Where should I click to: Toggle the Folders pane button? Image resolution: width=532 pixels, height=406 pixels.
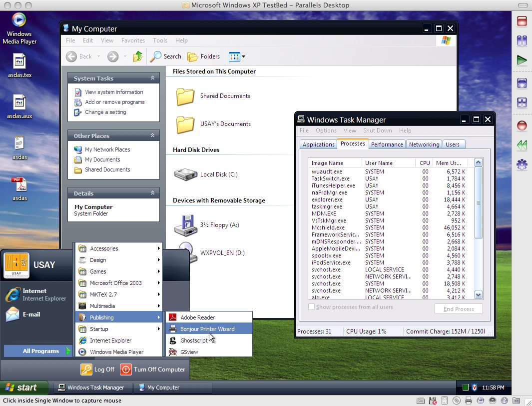click(x=204, y=56)
